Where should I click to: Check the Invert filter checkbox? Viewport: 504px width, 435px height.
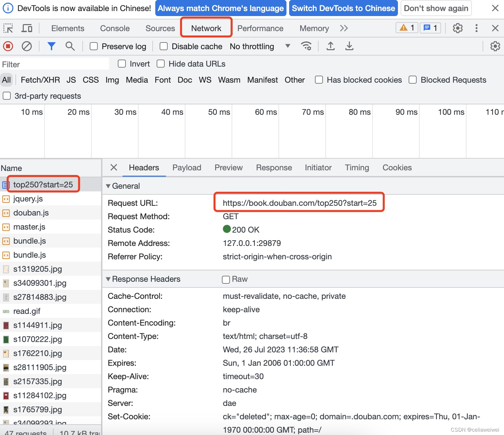(x=122, y=64)
